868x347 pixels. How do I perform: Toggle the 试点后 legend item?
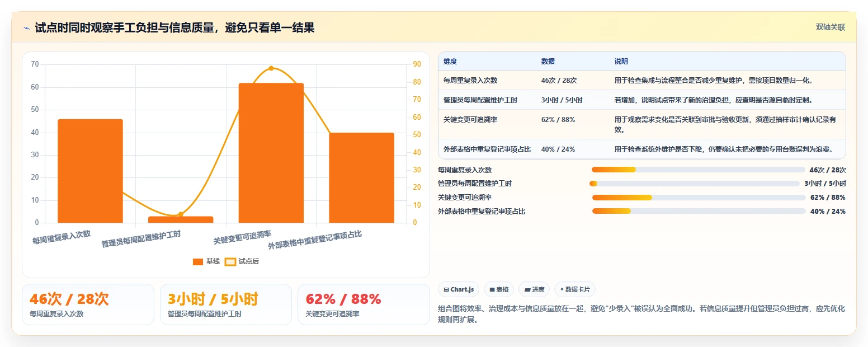point(242,261)
